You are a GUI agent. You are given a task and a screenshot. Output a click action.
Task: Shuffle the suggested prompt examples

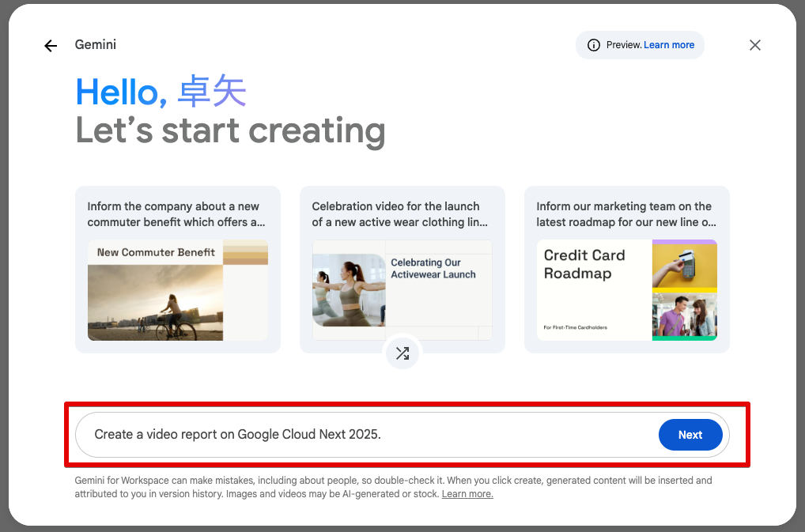tap(402, 353)
